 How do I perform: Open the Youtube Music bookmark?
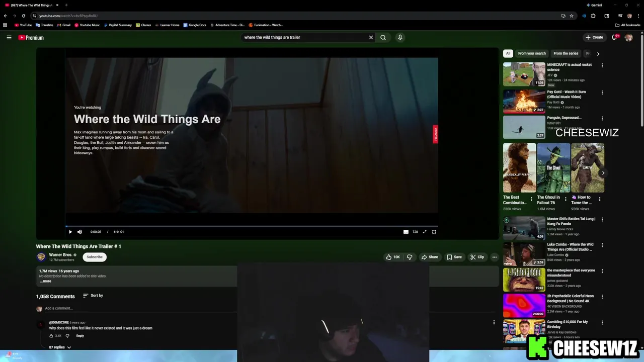pyautogui.click(x=87, y=25)
